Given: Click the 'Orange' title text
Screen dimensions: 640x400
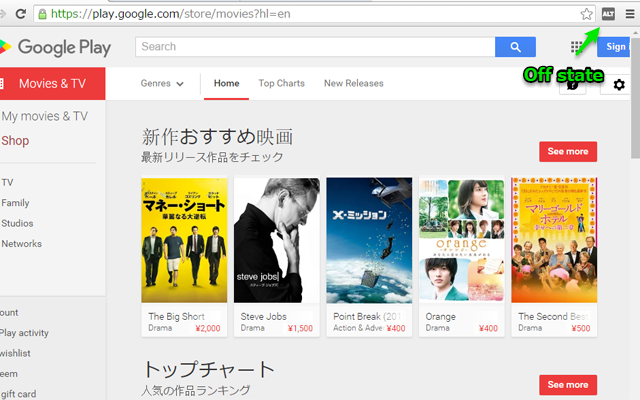Looking at the screenshot, I should 440,317.
